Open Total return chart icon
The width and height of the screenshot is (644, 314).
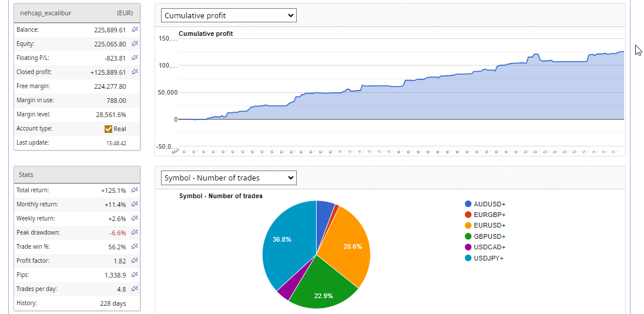click(x=135, y=190)
